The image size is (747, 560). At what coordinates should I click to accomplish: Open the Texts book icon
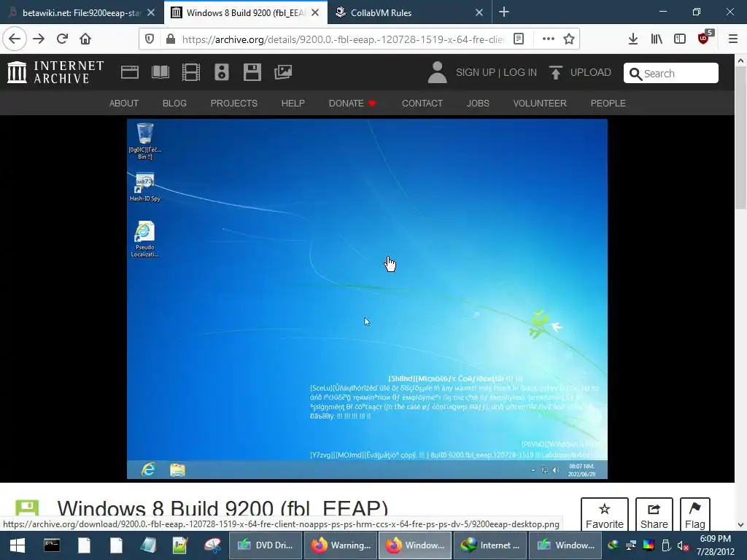(x=160, y=72)
